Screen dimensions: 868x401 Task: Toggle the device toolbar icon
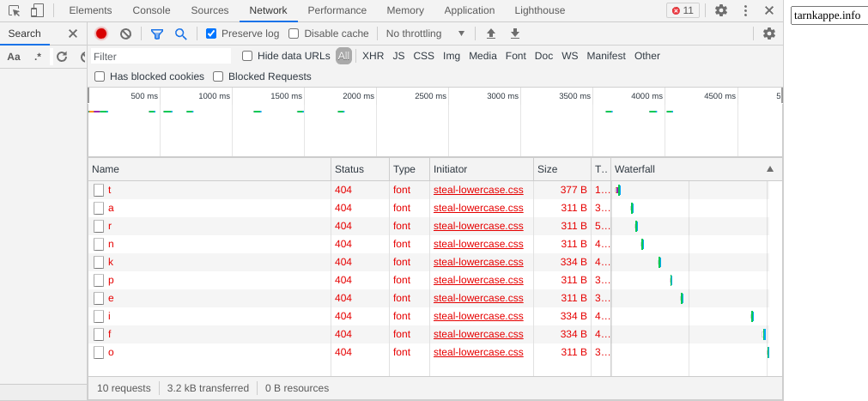pyautogui.click(x=37, y=10)
